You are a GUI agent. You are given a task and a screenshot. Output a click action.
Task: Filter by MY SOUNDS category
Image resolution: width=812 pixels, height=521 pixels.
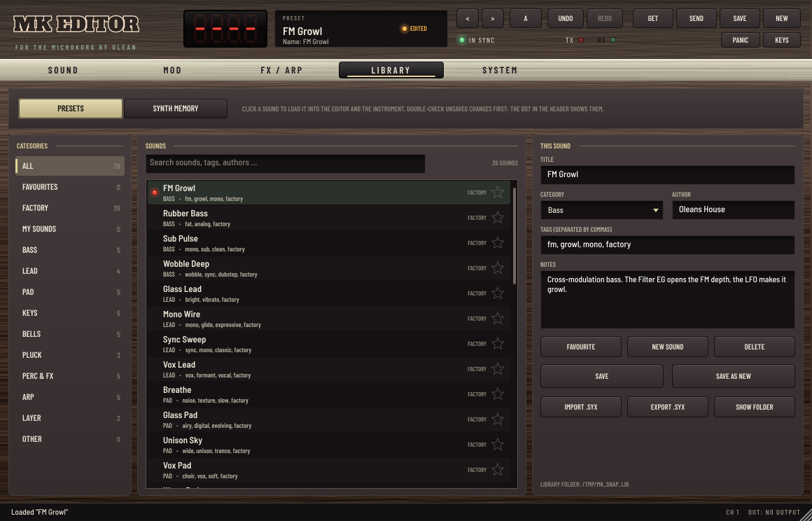70,229
